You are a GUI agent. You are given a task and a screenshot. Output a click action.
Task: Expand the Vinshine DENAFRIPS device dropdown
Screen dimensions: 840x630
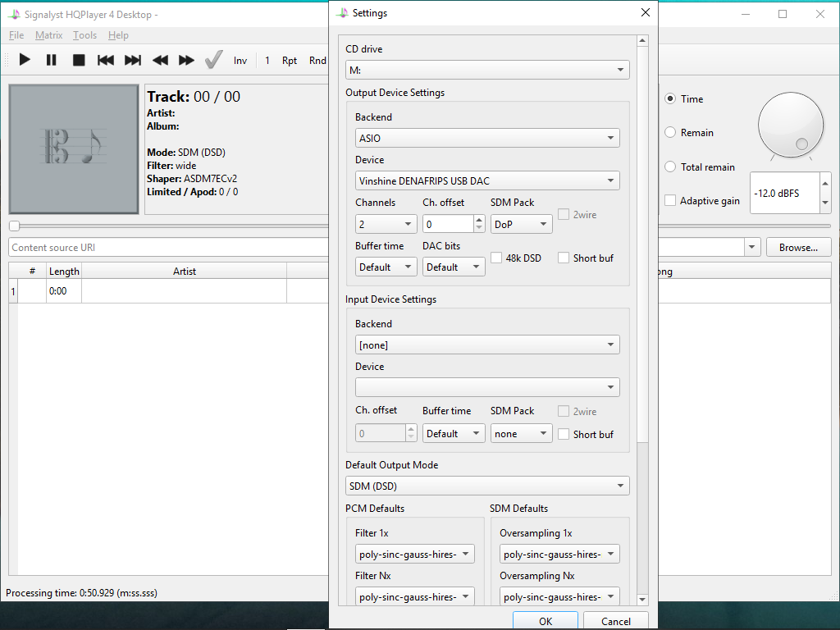(x=487, y=181)
